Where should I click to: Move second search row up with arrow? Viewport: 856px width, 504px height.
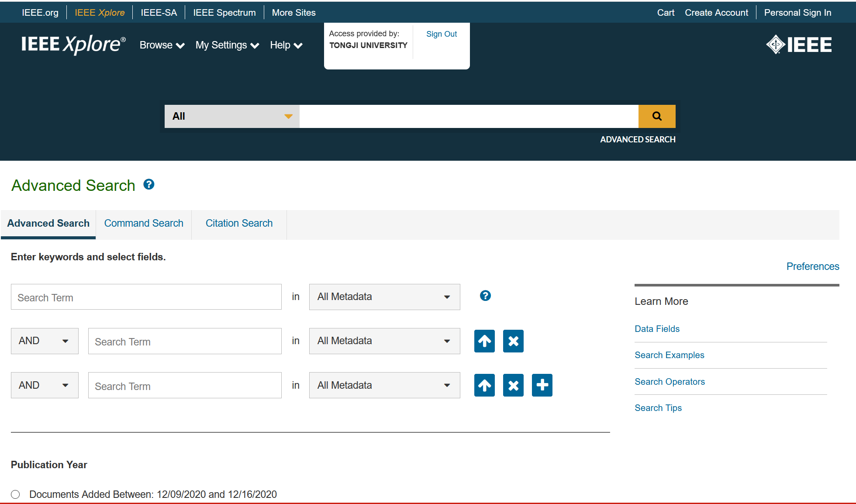484,341
